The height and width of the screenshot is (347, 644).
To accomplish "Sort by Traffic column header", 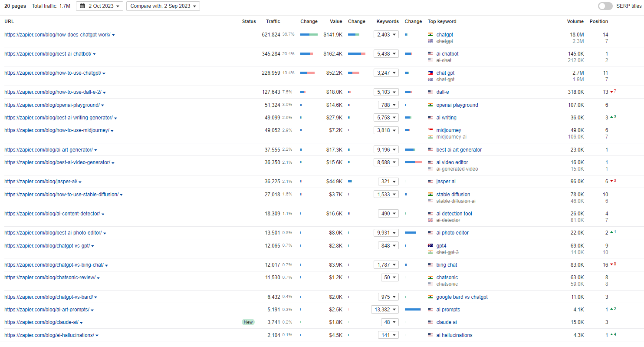I will [273, 21].
